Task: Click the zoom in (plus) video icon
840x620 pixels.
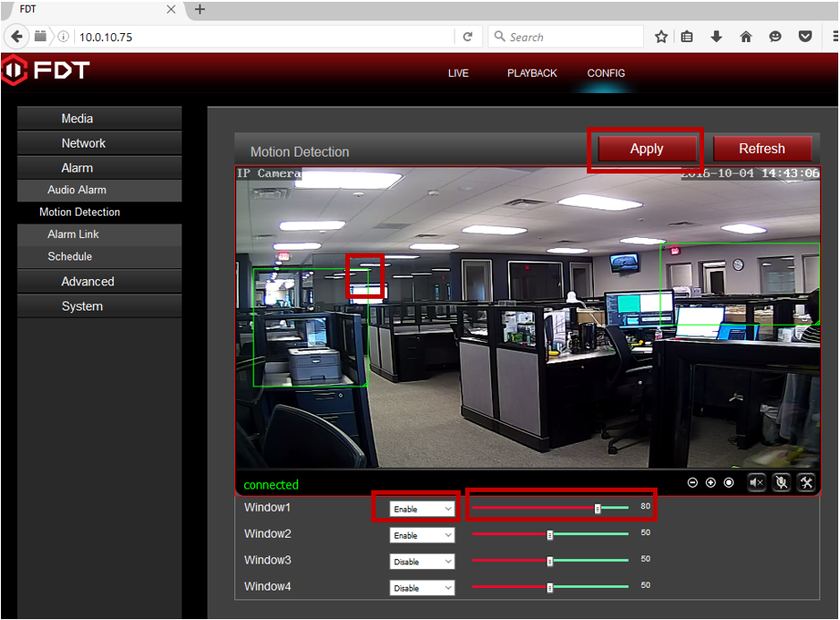Action: [710, 483]
